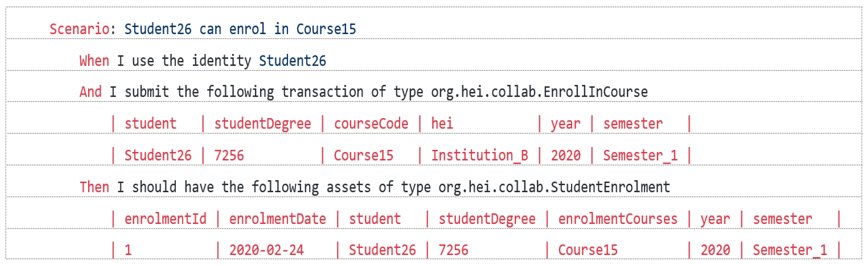
Task: Click "Course15" under the courseCode column
Action: point(364,156)
